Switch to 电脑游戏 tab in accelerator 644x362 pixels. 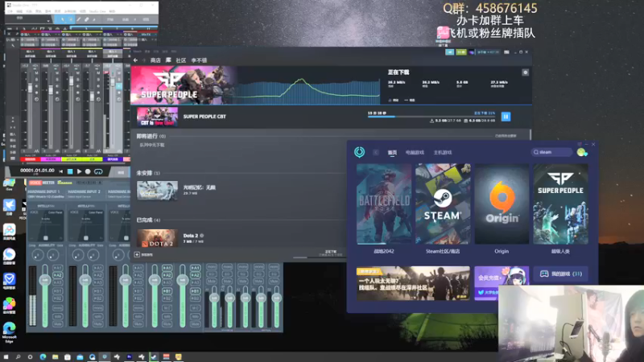point(415,152)
